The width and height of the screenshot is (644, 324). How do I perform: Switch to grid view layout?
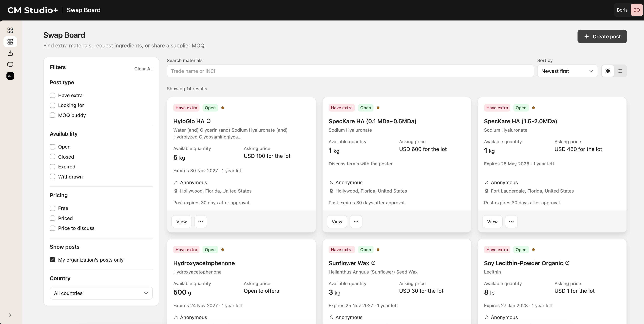pyautogui.click(x=608, y=71)
